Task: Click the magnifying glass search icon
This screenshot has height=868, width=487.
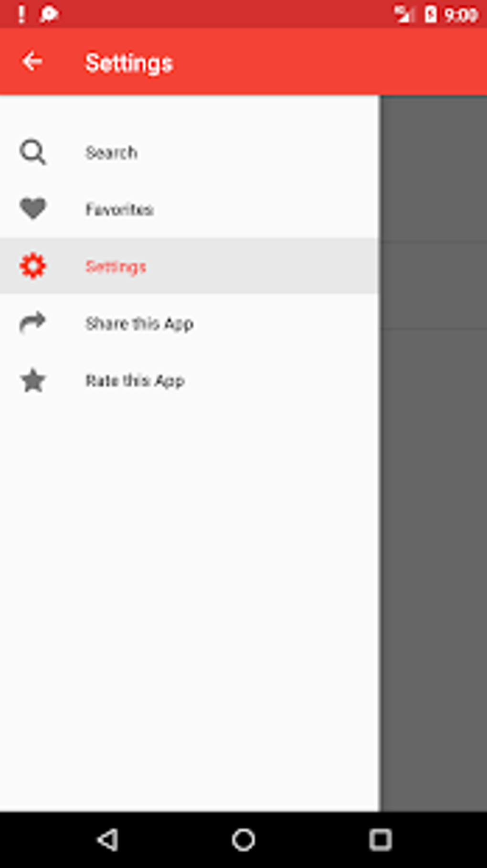Action: 33,152
